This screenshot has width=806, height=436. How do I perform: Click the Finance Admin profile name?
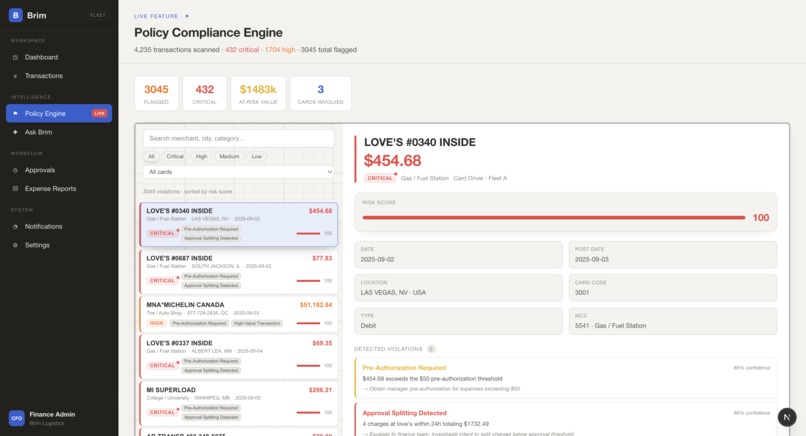click(x=52, y=414)
